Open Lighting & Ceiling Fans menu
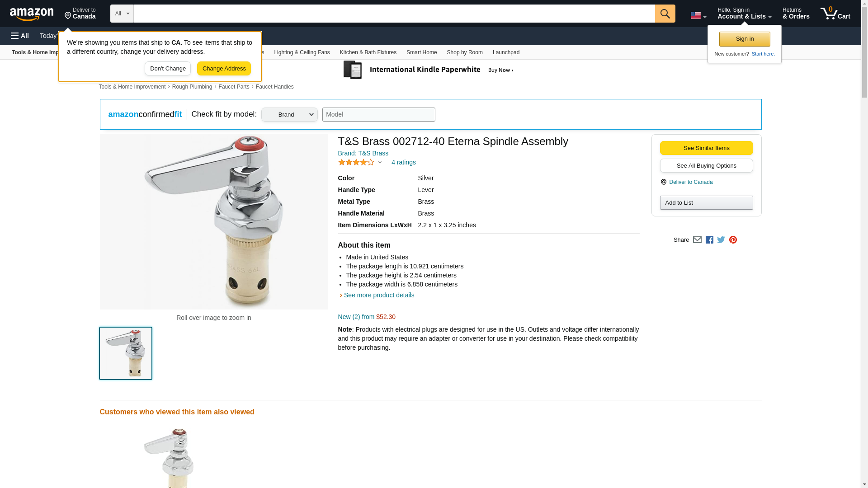This screenshot has height=488, width=868. pyautogui.click(x=302, y=52)
